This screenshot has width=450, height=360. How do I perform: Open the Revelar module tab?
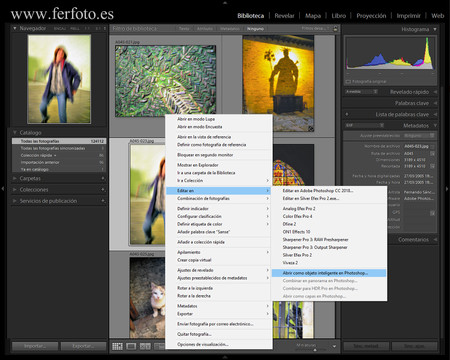pyautogui.click(x=284, y=16)
